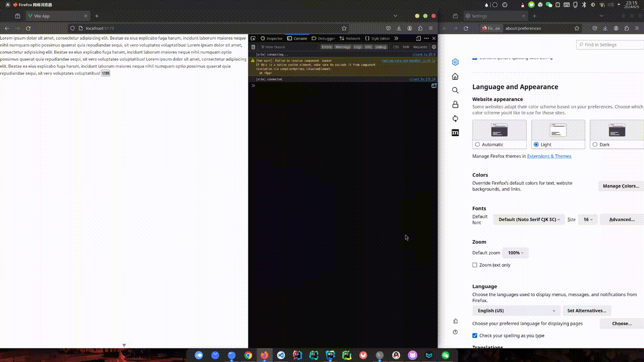Switch to the Network tab
Image resolution: width=644 pixels, height=362 pixels.
[x=350, y=38]
